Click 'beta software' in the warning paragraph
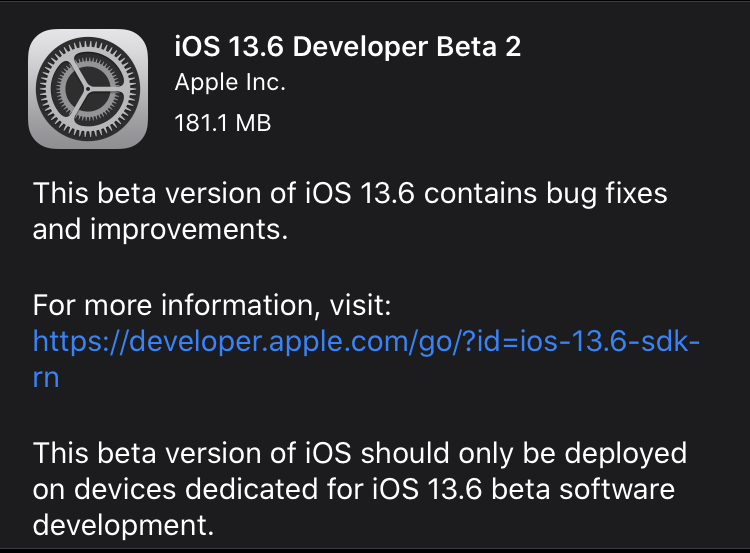Viewport: 750px width, 553px height. (x=583, y=489)
